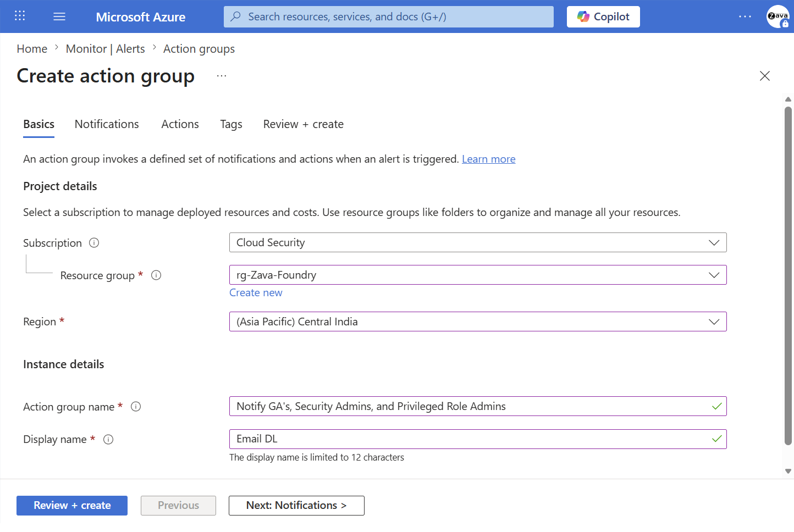Image resolution: width=794 pixels, height=532 pixels.
Task: Click the search magnifier icon
Action: pyautogui.click(x=236, y=16)
